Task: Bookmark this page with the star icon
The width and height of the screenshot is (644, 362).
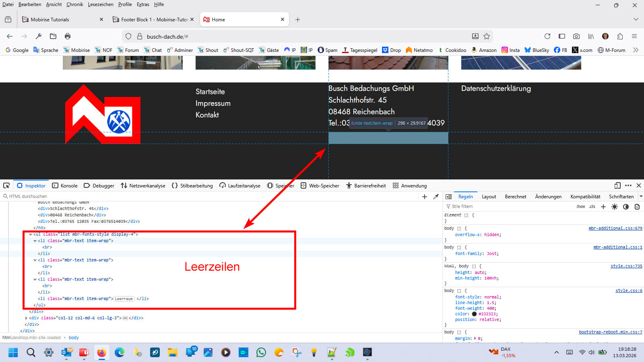Action: point(487,36)
